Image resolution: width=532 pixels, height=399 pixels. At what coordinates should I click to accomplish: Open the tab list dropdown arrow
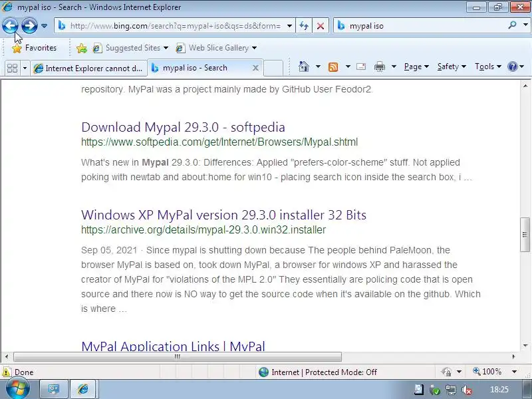(x=25, y=68)
